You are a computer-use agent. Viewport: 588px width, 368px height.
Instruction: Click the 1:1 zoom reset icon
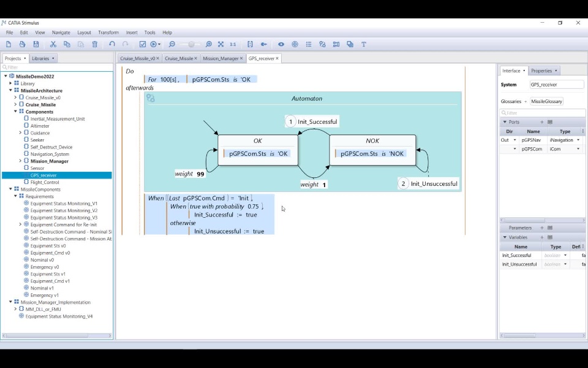click(x=233, y=44)
